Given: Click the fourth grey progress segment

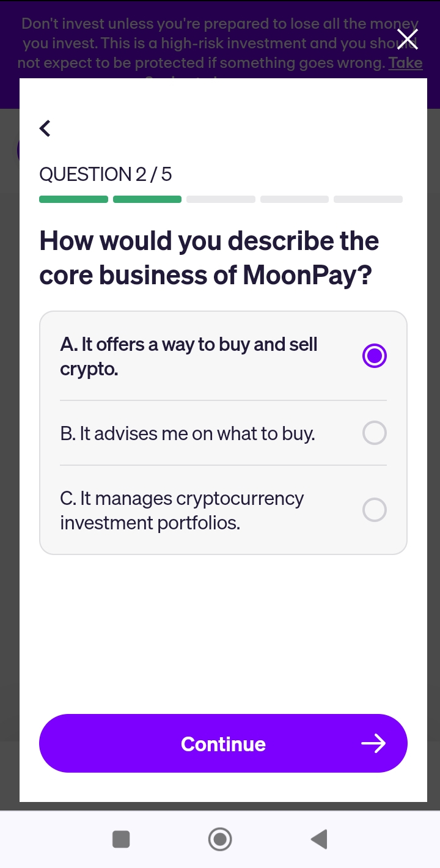Looking at the screenshot, I should pyautogui.click(x=295, y=199).
